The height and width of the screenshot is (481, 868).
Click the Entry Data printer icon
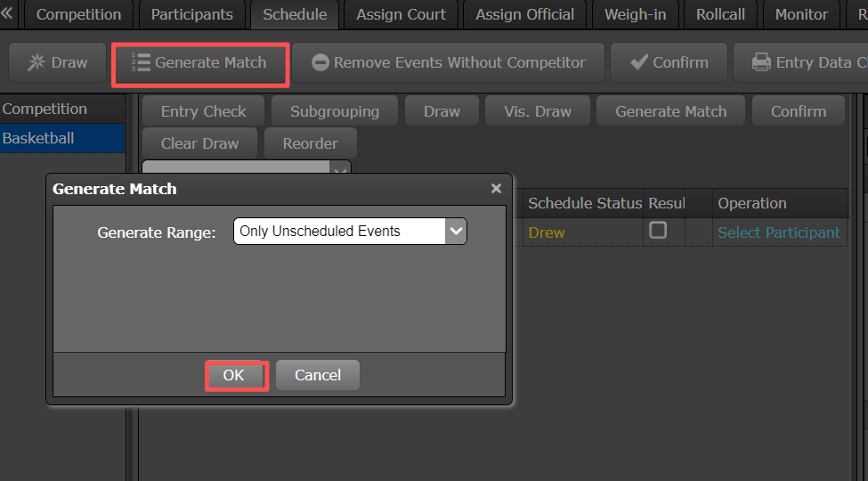[x=761, y=62]
